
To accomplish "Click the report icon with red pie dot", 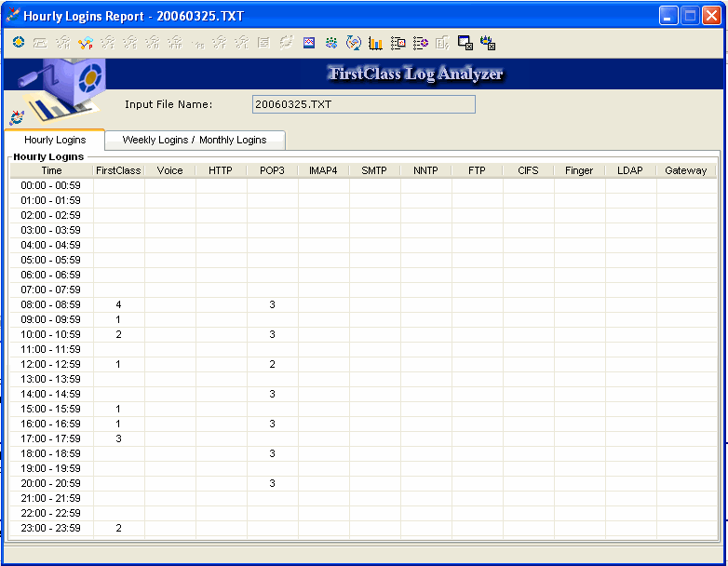I will coord(421,43).
